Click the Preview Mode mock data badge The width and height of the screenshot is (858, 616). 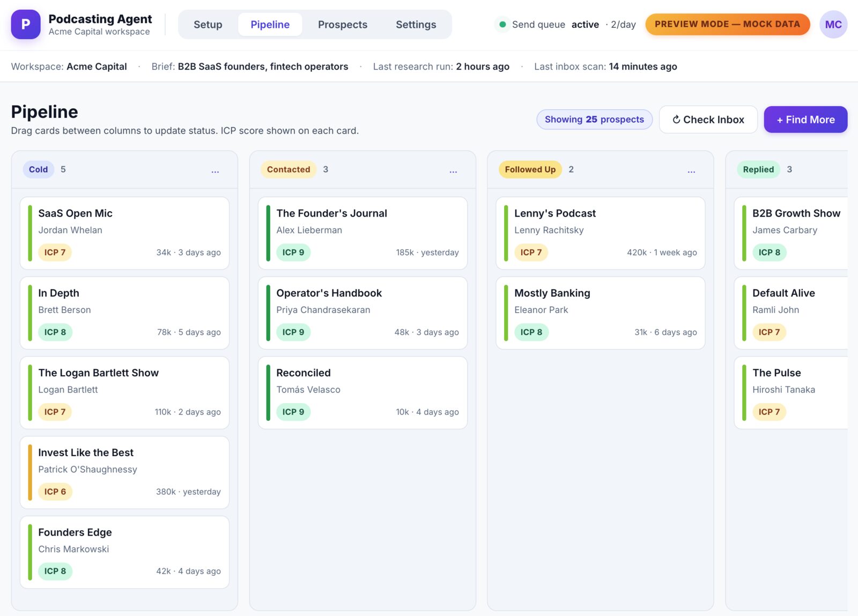click(727, 24)
